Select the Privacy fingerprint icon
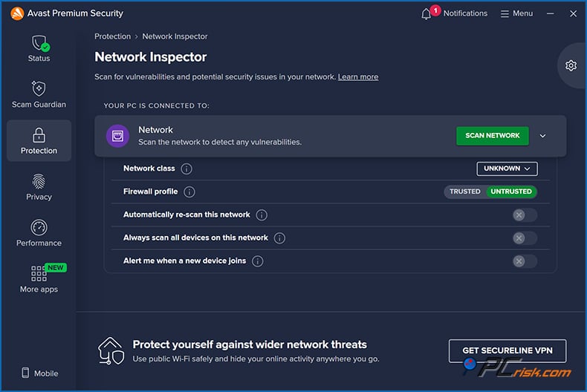Image resolution: width=587 pixels, height=392 pixels. 39,181
